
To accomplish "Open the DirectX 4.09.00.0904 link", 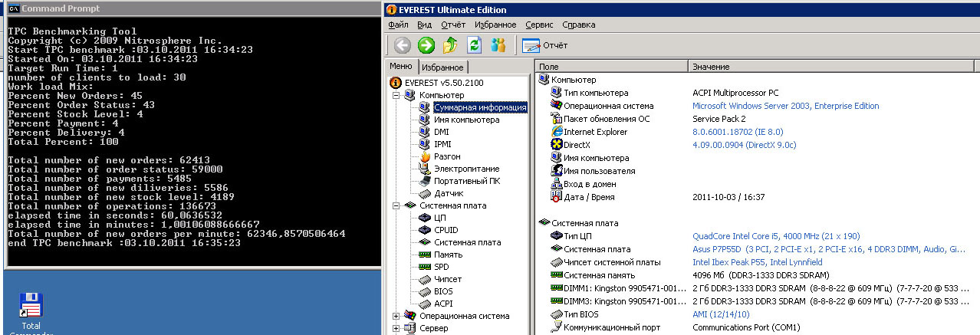I will click(744, 145).
